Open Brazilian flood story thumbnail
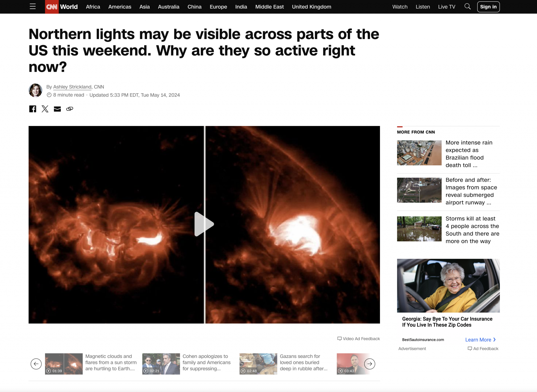This screenshot has height=392, width=537. [419, 153]
